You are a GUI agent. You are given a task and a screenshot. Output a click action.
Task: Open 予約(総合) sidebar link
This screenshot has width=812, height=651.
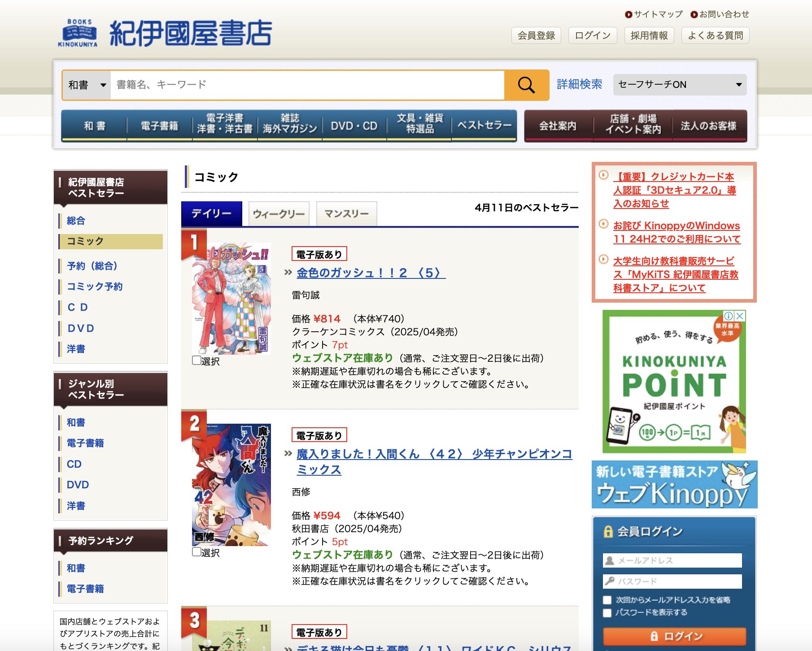(x=92, y=266)
